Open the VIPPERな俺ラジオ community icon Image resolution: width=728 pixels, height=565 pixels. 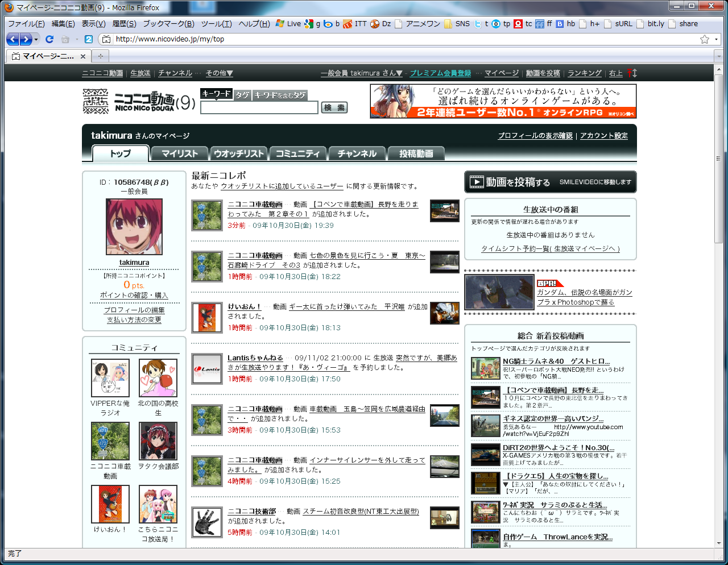pos(110,378)
